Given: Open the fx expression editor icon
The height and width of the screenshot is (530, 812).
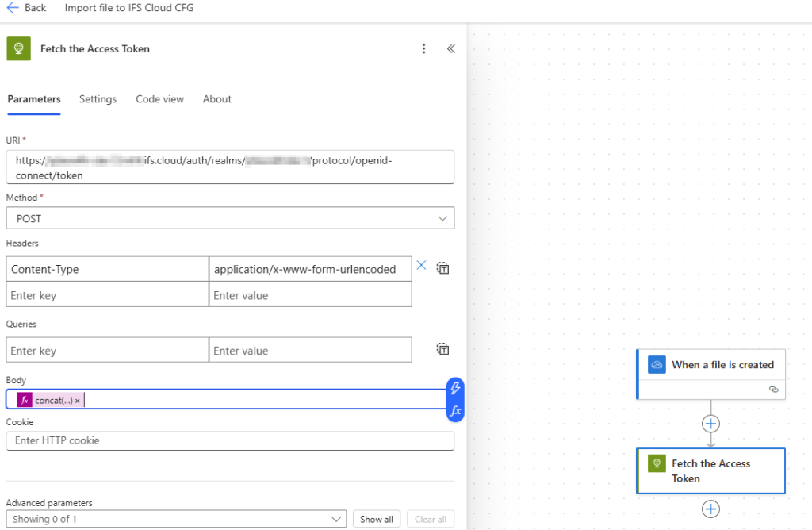Looking at the screenshot, I should [455, 411].
